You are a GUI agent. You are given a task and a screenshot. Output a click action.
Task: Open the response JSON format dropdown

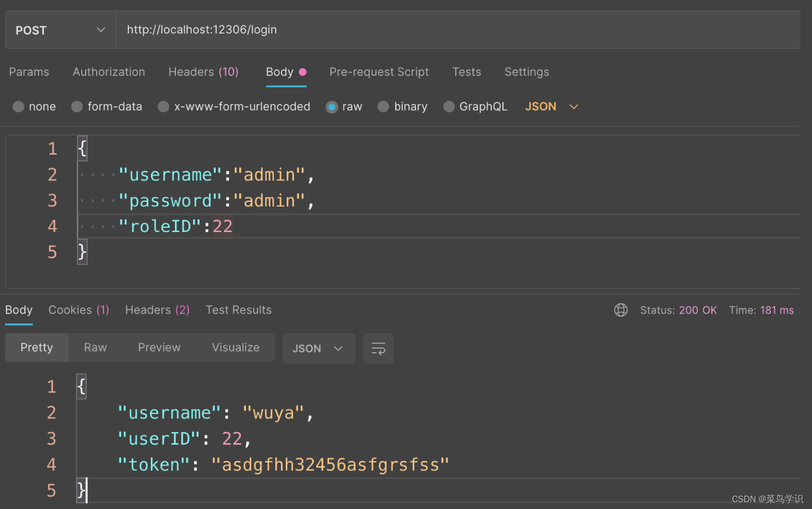[319, 348]
